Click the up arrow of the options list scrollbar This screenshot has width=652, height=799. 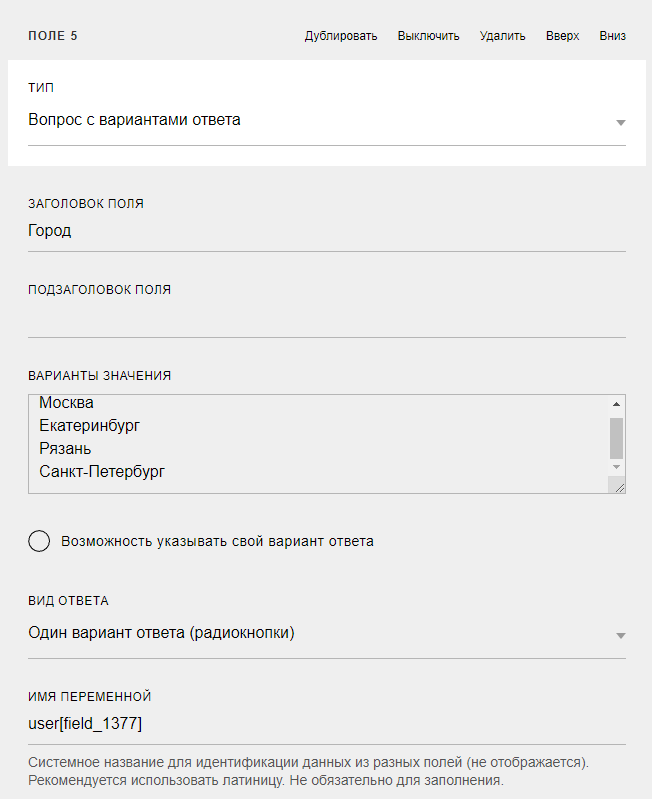[616, 404]
